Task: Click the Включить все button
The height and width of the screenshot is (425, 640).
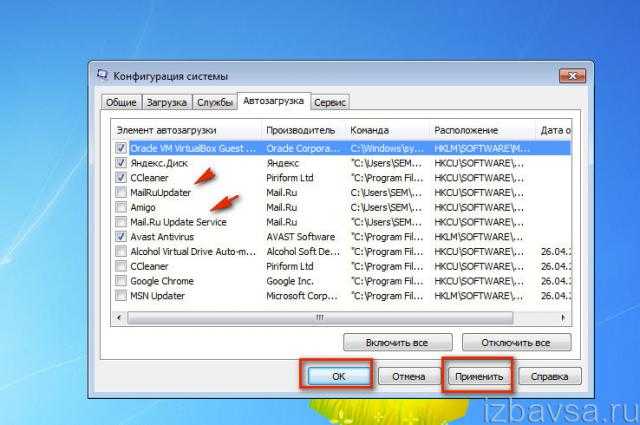Action: (398, 343)
